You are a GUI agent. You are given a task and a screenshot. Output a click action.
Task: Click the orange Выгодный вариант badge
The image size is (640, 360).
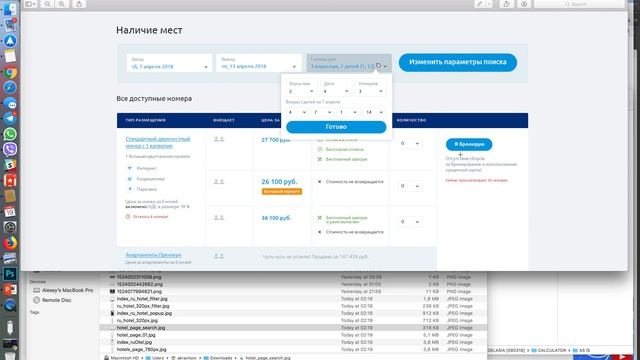(282, 191)
